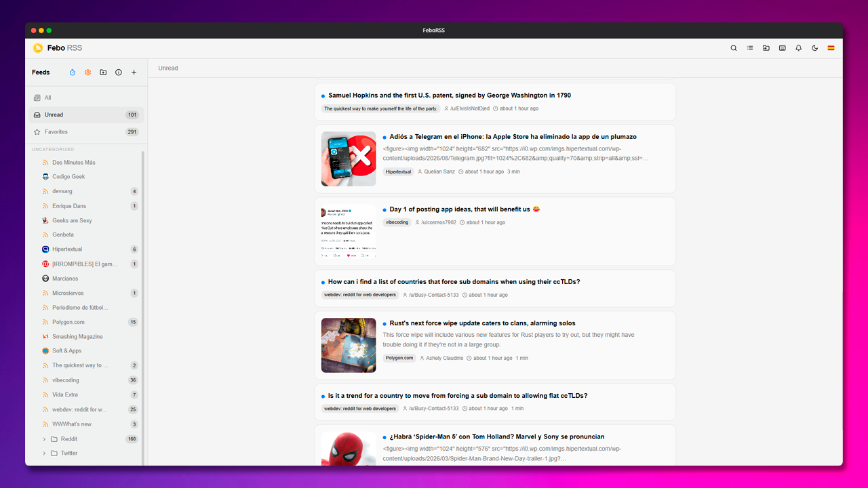
Task: Click the import folder icon in header
Action: [x=766, y=48]
